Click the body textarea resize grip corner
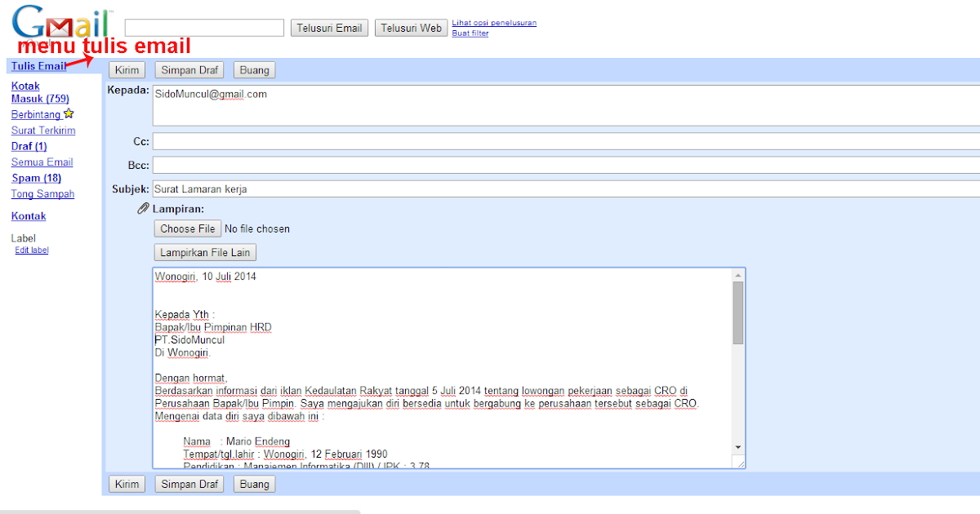The height and width of the screenshot is (514, 980). (740, 463)
